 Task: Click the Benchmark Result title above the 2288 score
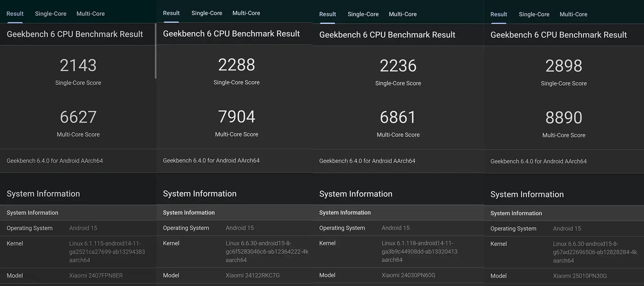coord(232,34)
